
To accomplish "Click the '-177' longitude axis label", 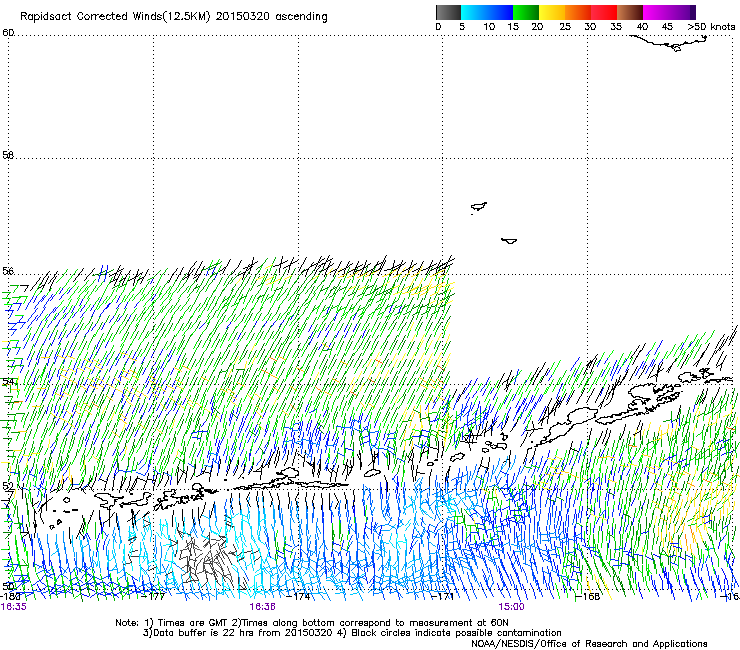I will tap(154, 596).
